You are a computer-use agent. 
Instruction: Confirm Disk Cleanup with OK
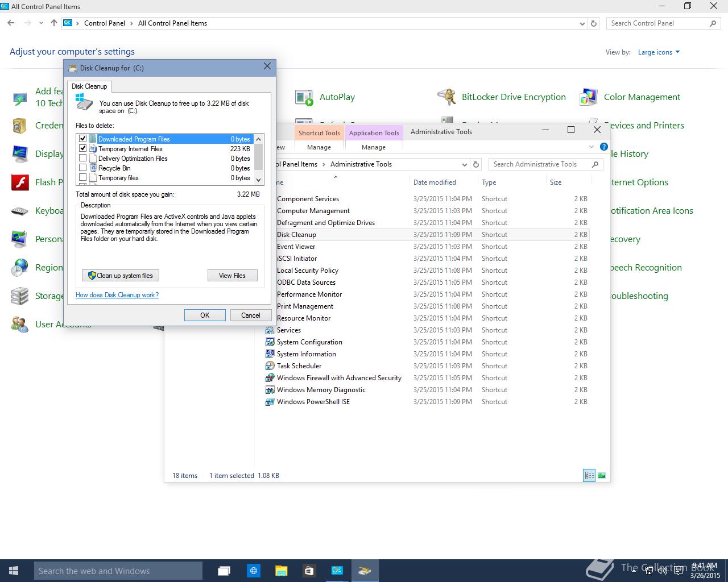(205, 315)
